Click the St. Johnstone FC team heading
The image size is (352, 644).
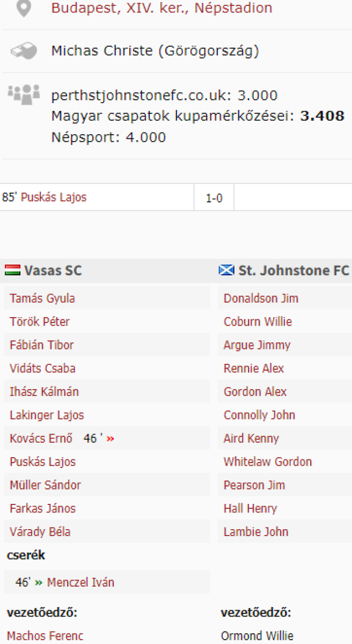tap(294, 270)
